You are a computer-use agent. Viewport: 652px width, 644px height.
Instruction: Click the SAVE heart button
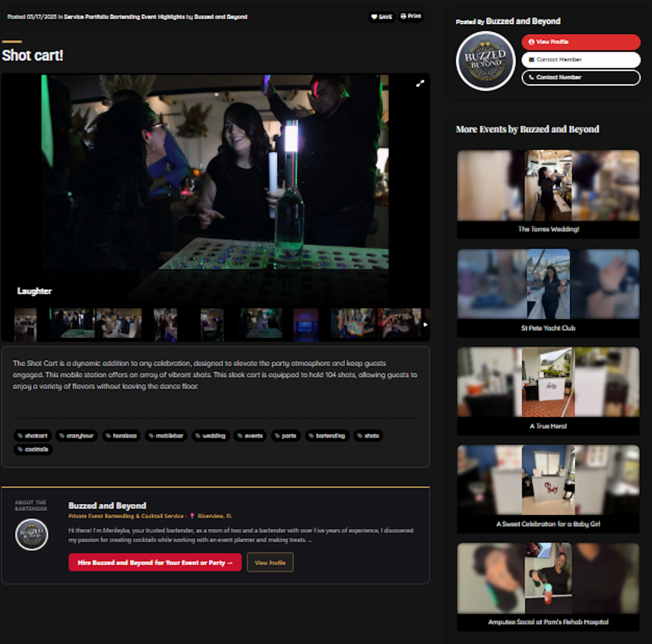coord(381,17)
